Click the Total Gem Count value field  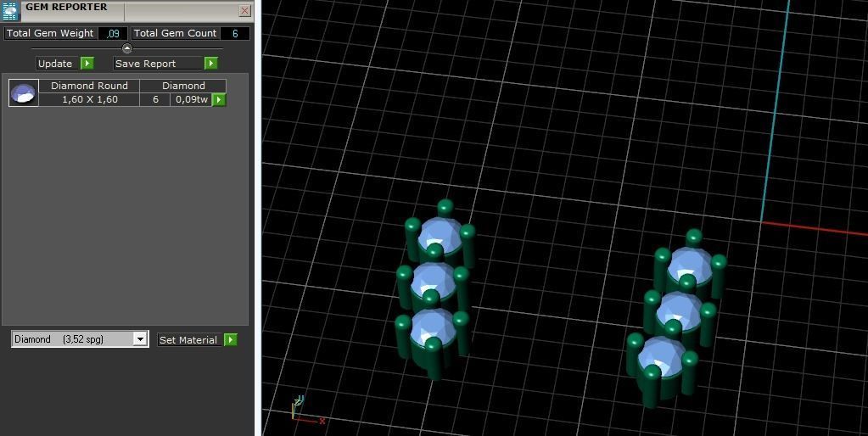(x=235, y=33)
